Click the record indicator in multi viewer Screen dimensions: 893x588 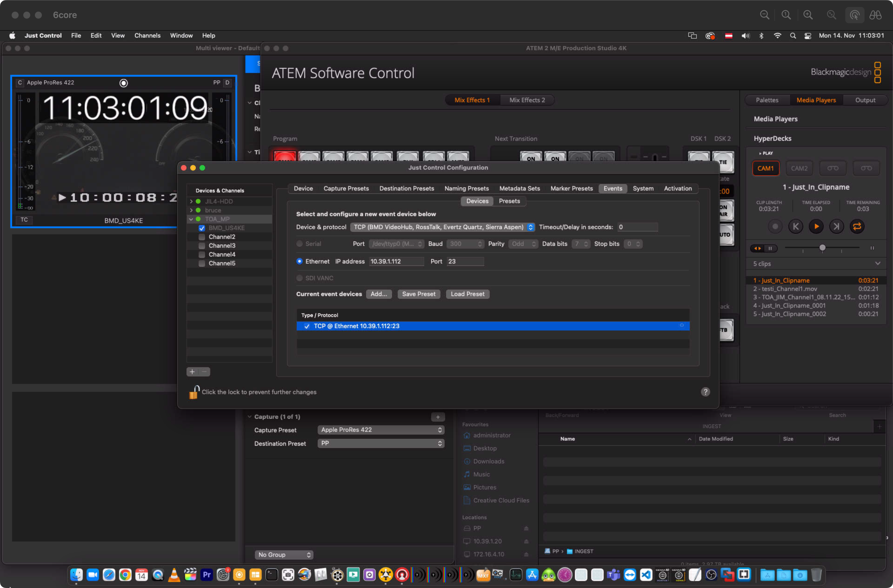pos(124,83)
